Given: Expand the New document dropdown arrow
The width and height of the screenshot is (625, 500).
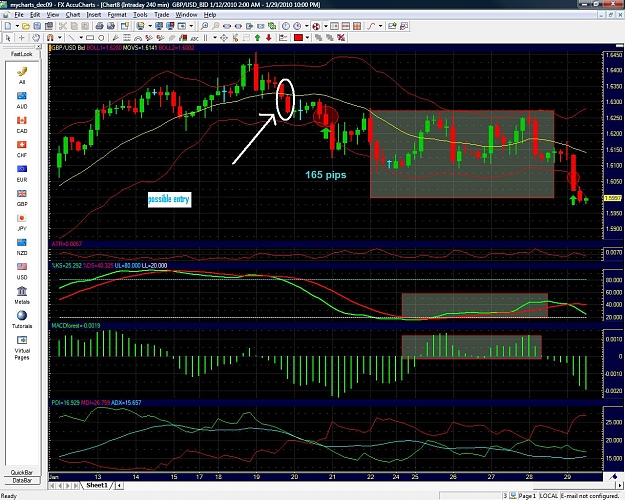Looking at the screenshot, I should click(17, 26).
